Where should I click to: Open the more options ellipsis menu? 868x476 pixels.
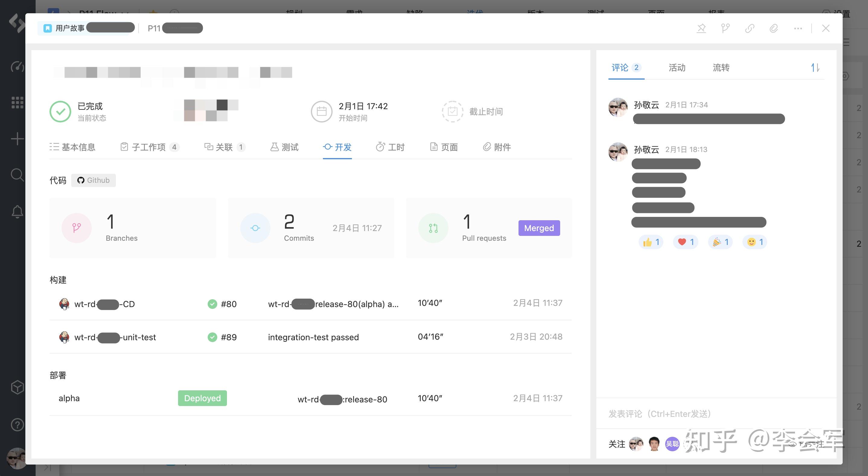coord(798,28)
